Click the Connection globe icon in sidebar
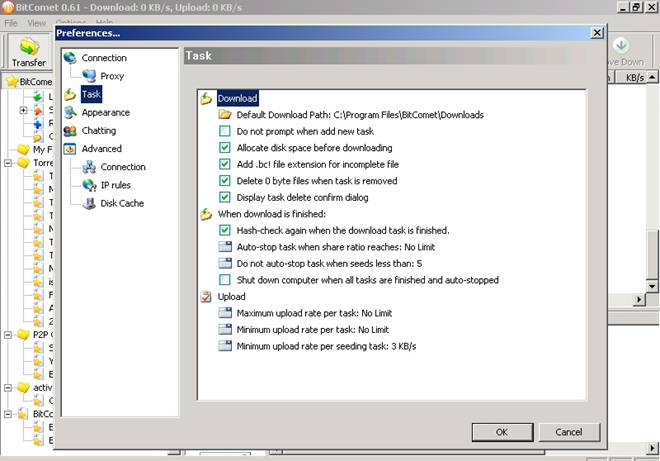Screen dimensions: 660x461 click(x=70, y=58)
